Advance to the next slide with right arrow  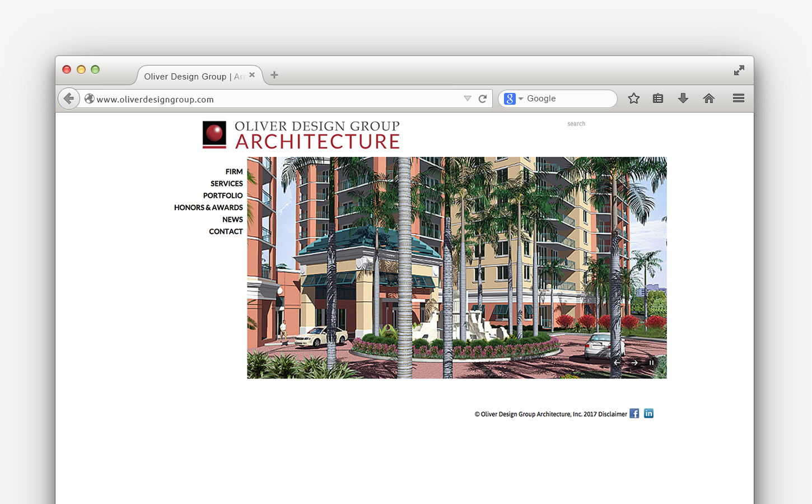point(634,363)
